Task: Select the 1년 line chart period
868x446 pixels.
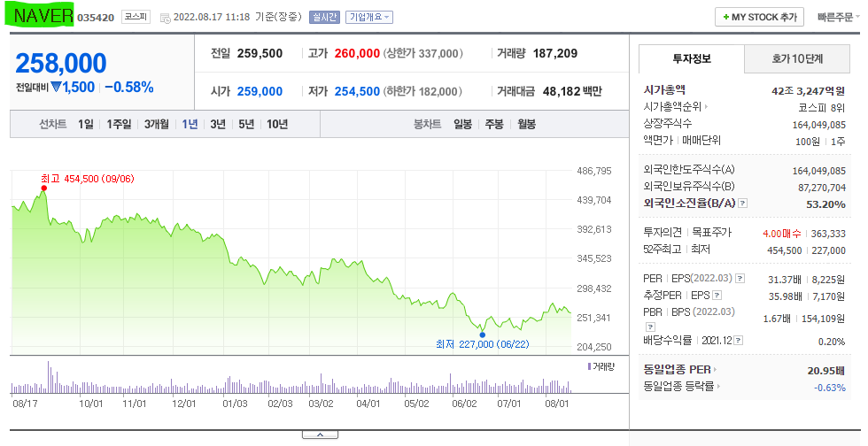Action: click(x=190, y=124)
